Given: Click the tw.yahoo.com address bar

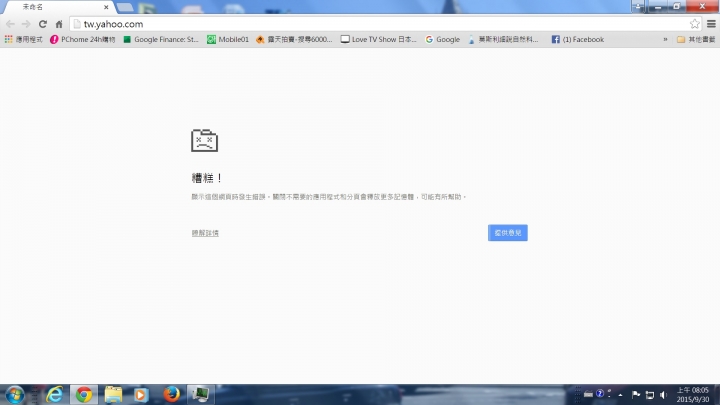Looking at the screenshot, I should point(380,24).
